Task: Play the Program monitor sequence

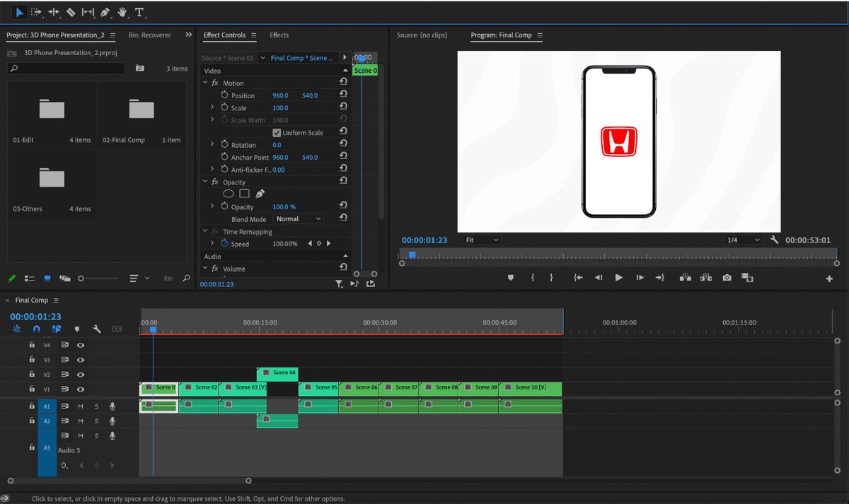Action: 618,278
